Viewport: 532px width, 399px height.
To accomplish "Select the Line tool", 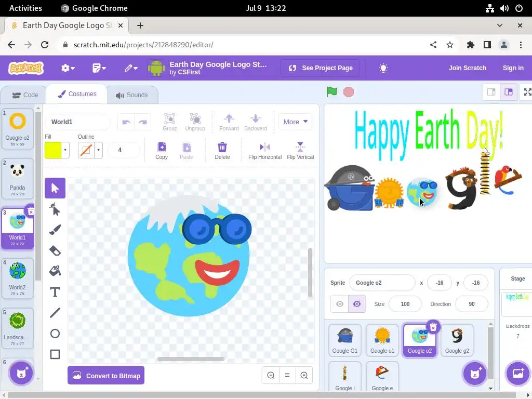I will pos(55,313).
